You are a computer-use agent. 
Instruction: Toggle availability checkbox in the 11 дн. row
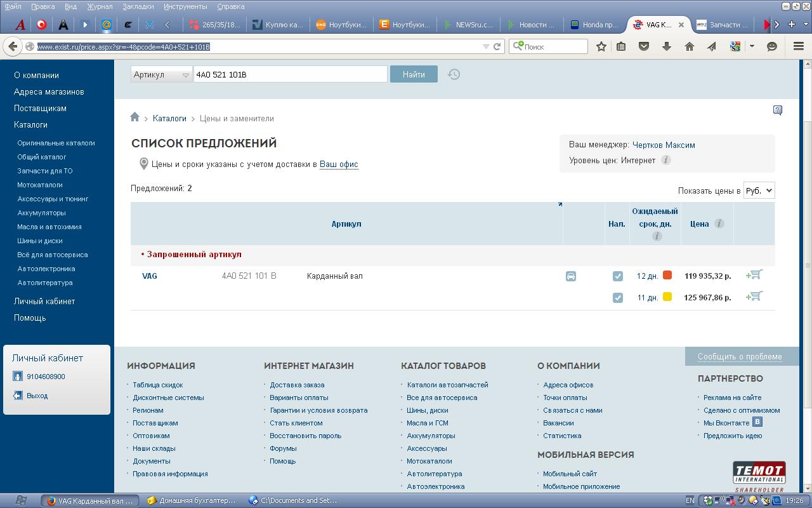617,297
